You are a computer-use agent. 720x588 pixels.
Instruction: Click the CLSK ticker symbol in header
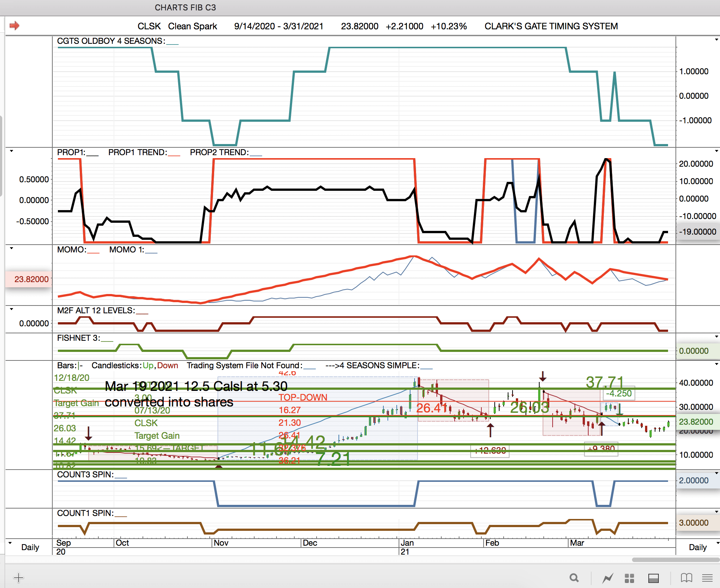pos(149,26)
